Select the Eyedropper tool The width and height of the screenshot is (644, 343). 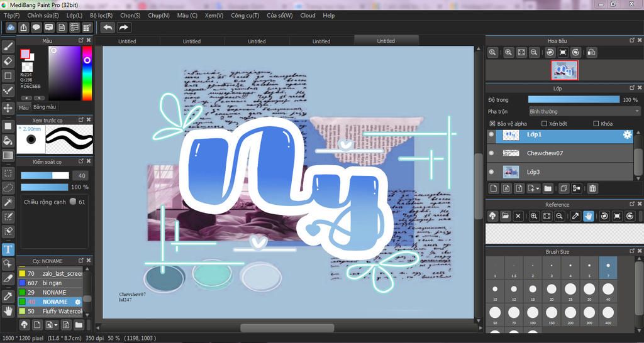(x=8, y=297)
